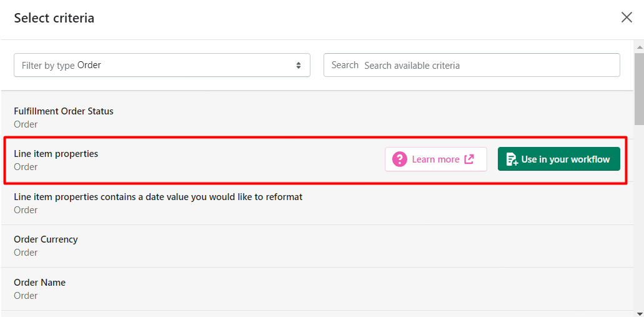Screen dimensions: 644x317
Task: Open the Filter by type dropdown
Action: [162, 65]
